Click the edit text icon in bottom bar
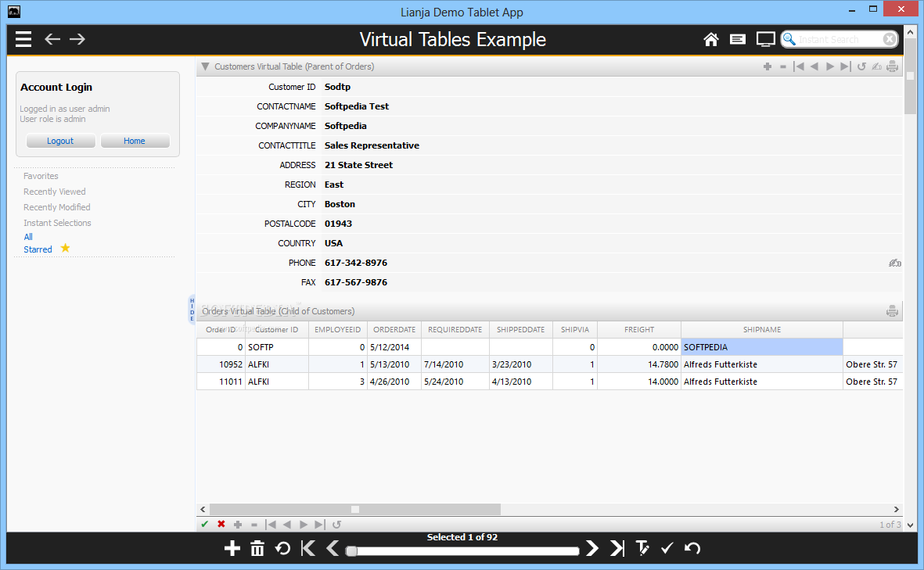 [x=642, y=548]
